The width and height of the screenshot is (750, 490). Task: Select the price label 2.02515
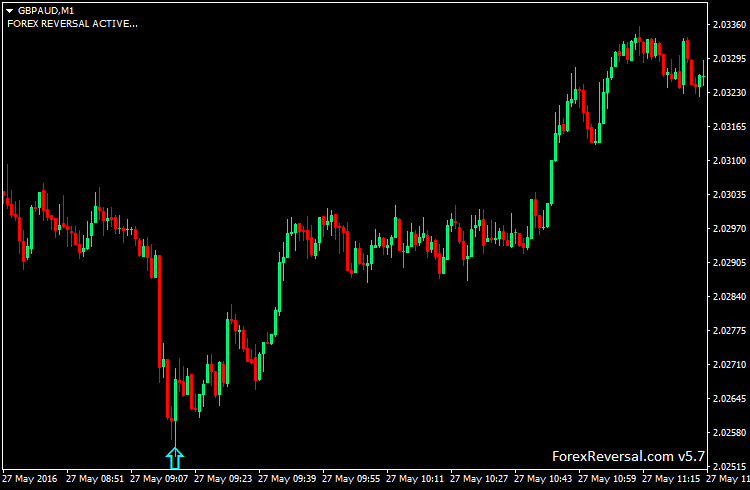click(x=729, y=466)
